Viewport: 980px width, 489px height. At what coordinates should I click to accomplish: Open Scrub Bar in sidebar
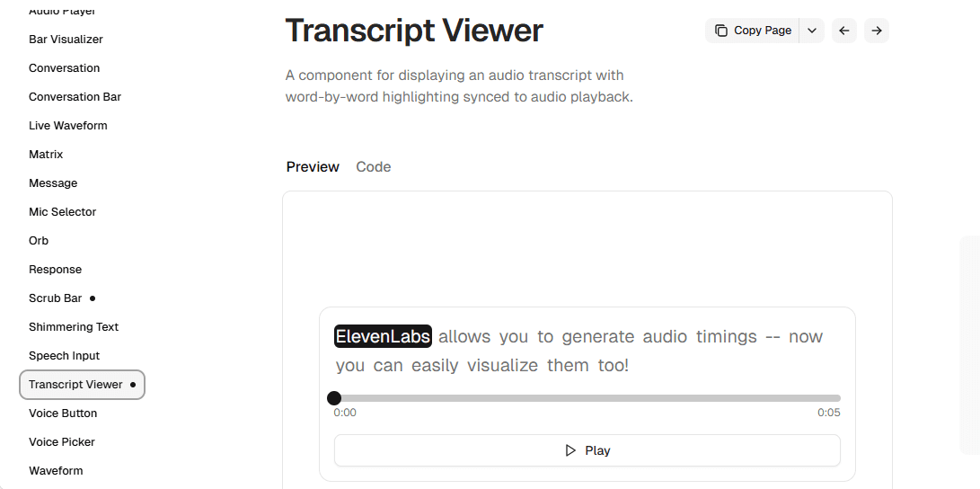tap(55, 298)
